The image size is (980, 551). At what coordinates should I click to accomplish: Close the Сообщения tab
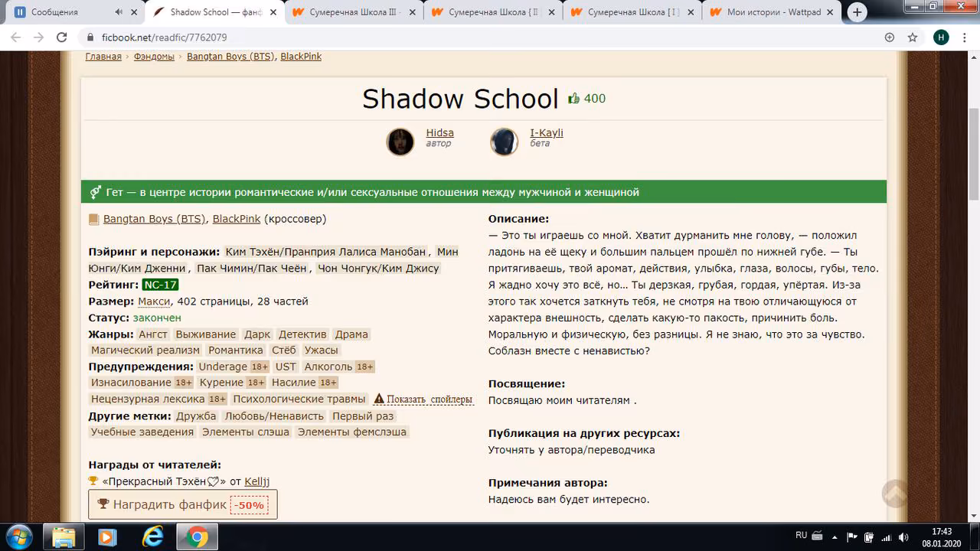[x=134, y=12]
